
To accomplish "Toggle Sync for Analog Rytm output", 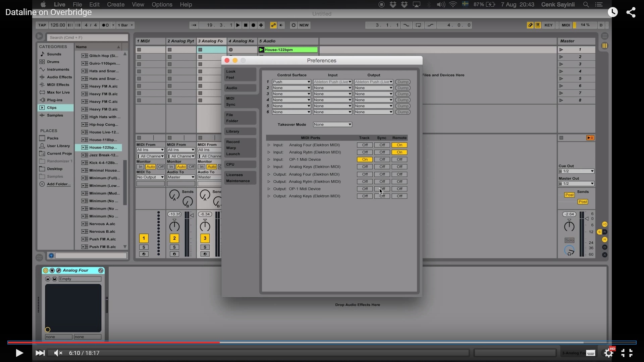I will click(x=382, y=182).
